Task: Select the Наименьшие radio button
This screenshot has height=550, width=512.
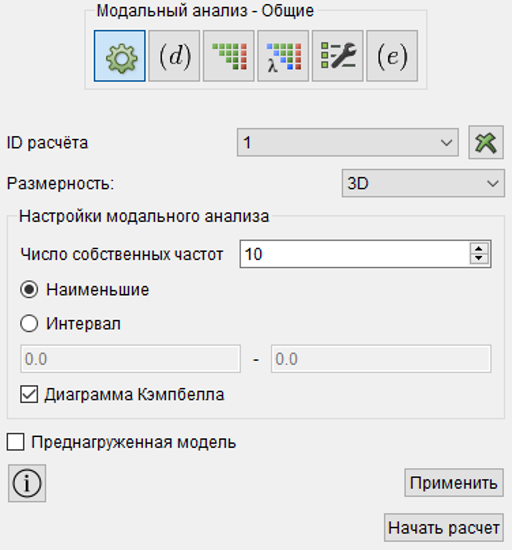Action: coord(29,290)
